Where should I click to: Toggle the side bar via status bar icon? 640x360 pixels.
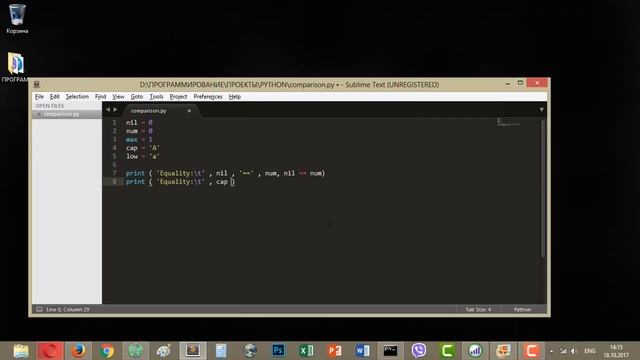pos(39,309)
